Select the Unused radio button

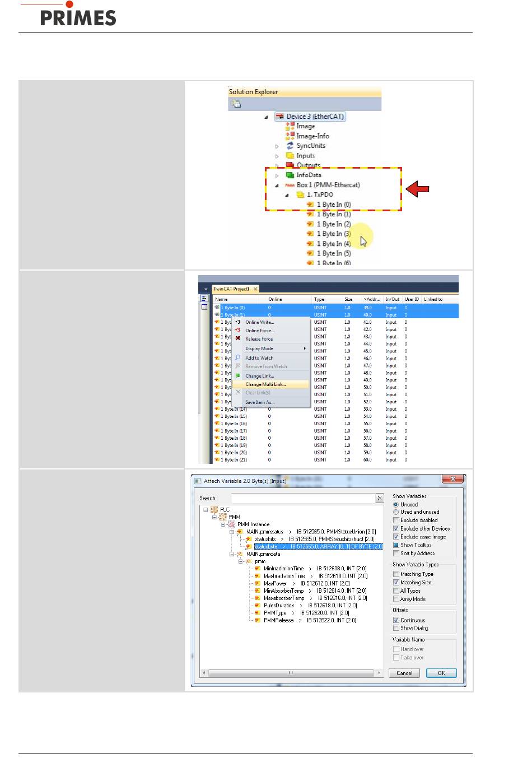tap(396, 504)
